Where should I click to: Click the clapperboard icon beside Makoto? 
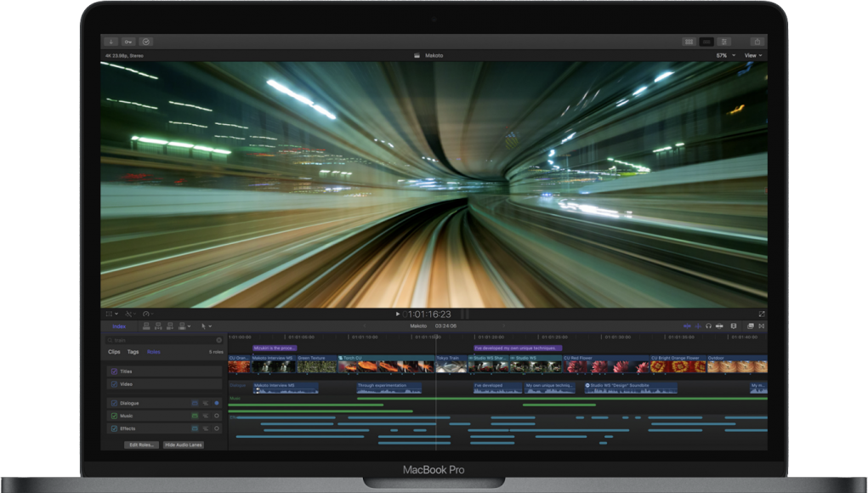click(x=417, y=55)
